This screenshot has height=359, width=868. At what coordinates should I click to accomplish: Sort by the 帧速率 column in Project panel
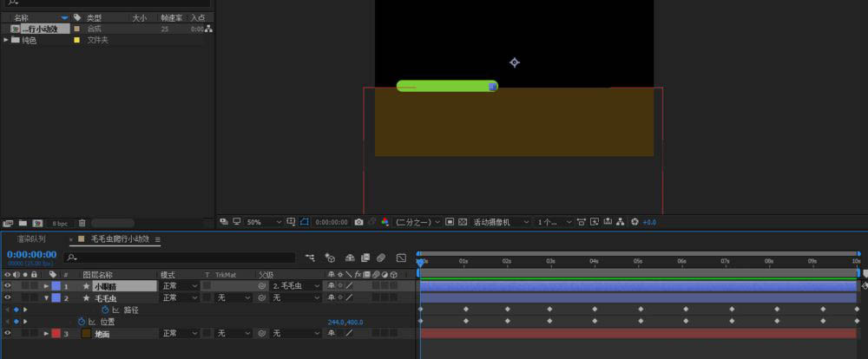(171, 17)
